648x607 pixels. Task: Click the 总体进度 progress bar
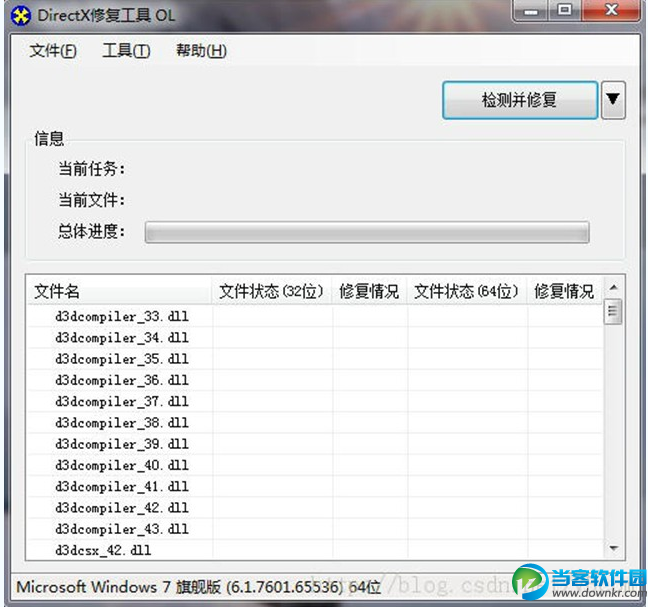(367, 232)
